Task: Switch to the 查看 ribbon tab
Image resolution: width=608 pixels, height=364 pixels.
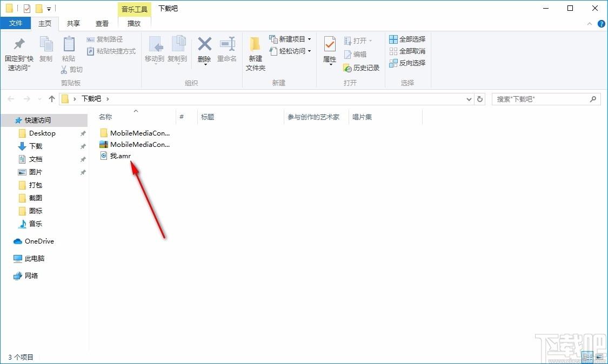Action: click(x=102, y=23)
